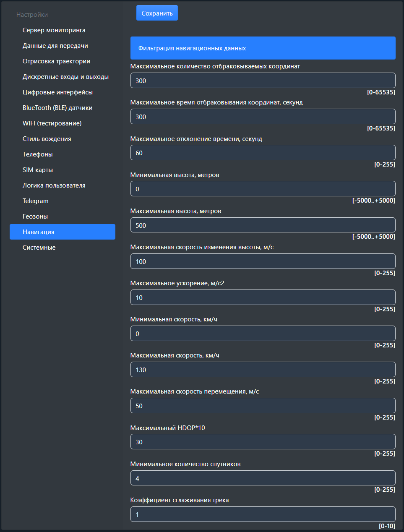
Task: Click the Сохранить save button
Action: (x=157, y=13)
